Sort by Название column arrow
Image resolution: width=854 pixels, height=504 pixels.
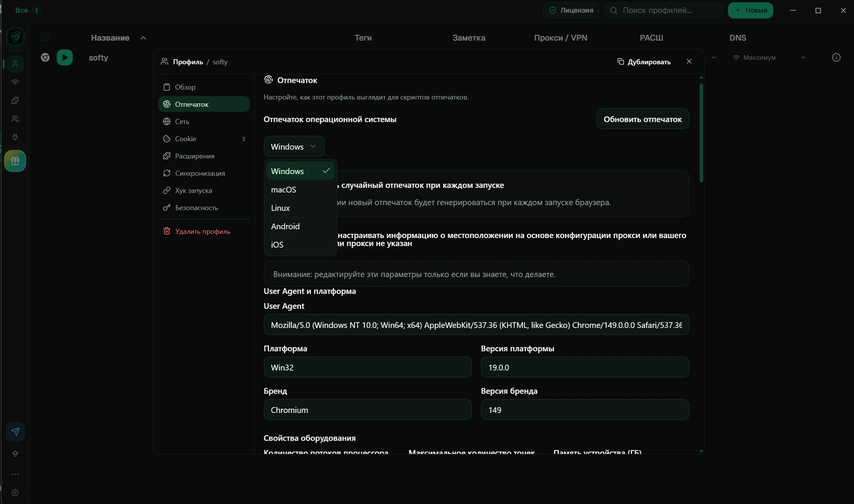coord(143,38)
